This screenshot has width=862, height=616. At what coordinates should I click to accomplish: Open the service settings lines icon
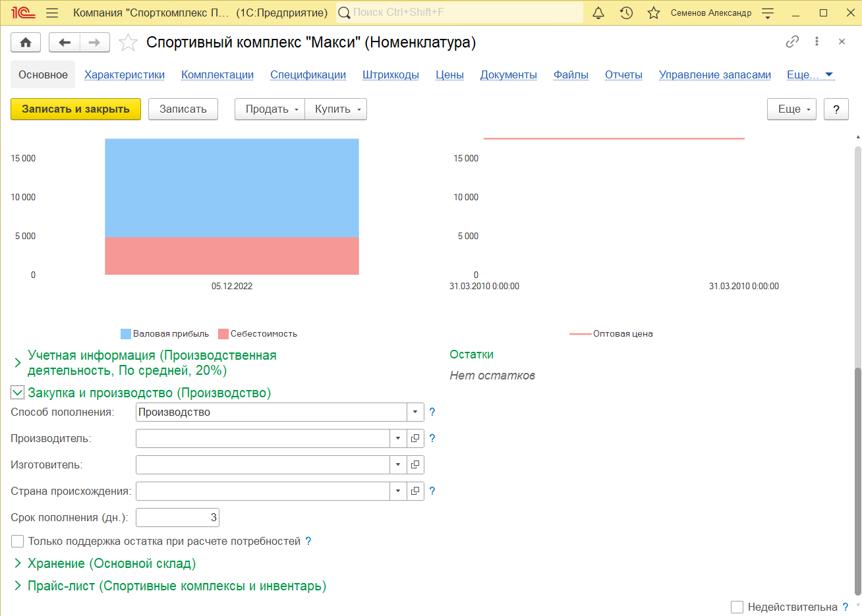(768, 13)
